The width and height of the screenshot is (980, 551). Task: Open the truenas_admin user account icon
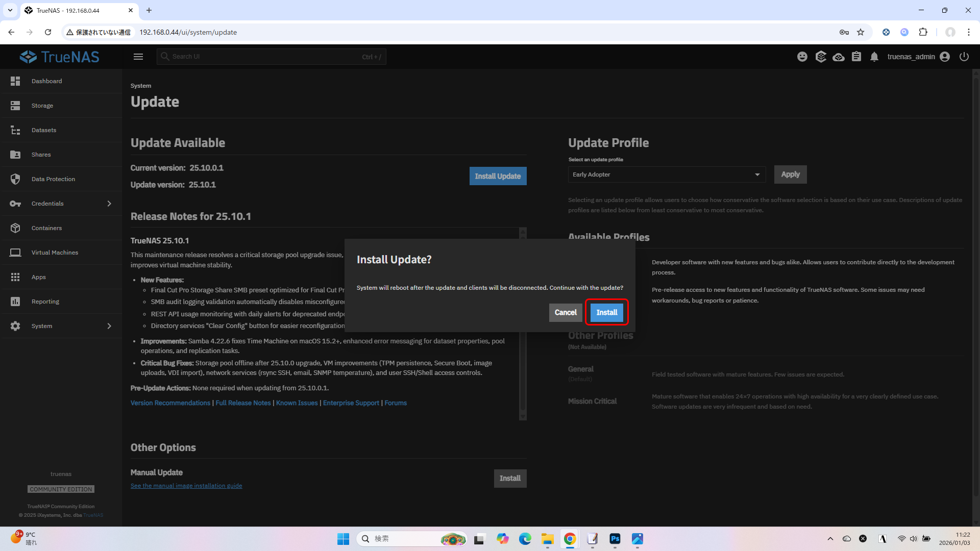[x=945, y=57]
